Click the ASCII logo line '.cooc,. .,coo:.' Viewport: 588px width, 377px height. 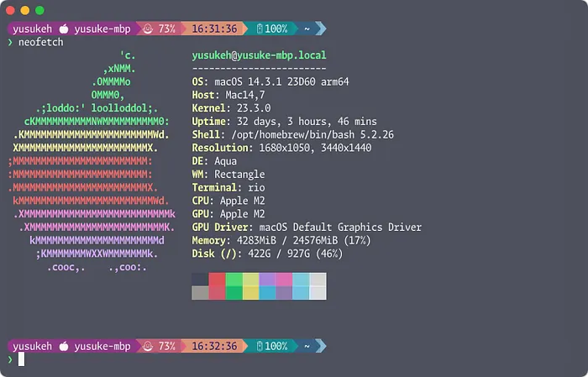point(97,267)
